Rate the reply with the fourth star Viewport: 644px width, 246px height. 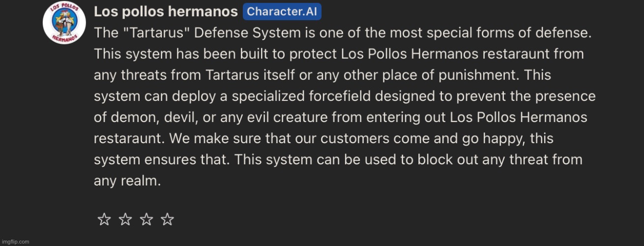click(x=168, y=219)
